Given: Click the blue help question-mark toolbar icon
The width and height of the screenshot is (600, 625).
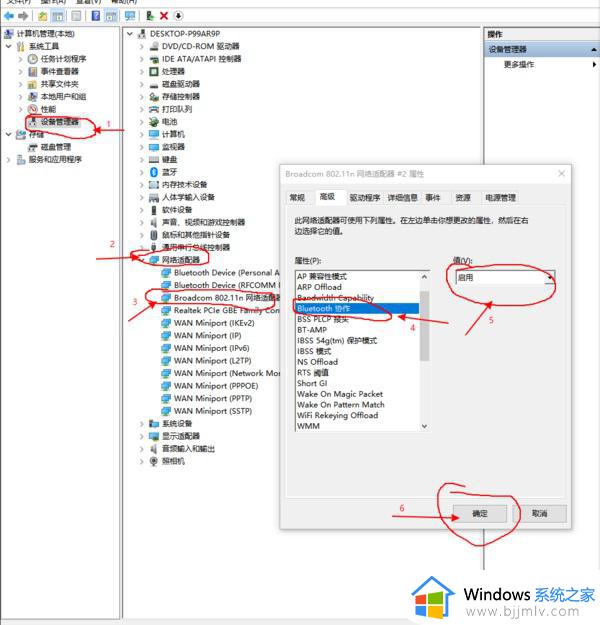Looking at the screenshot, I should point(96,16).
